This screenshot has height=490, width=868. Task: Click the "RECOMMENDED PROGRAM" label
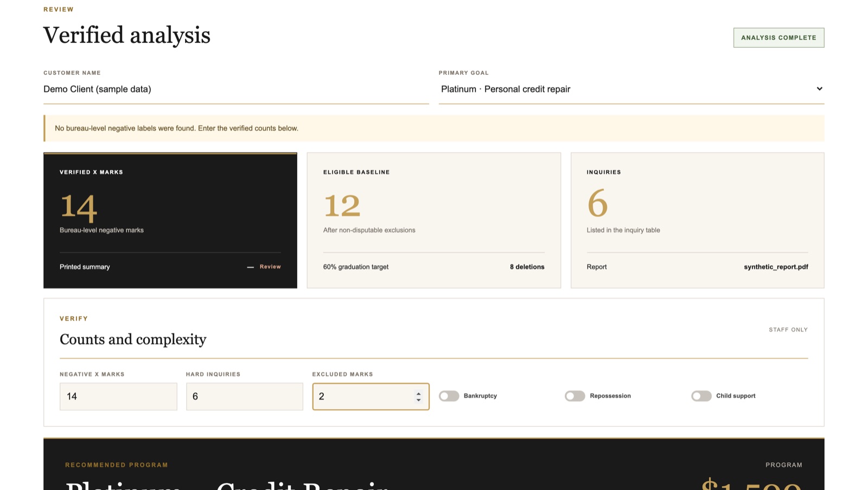click(x=117, y=465)
